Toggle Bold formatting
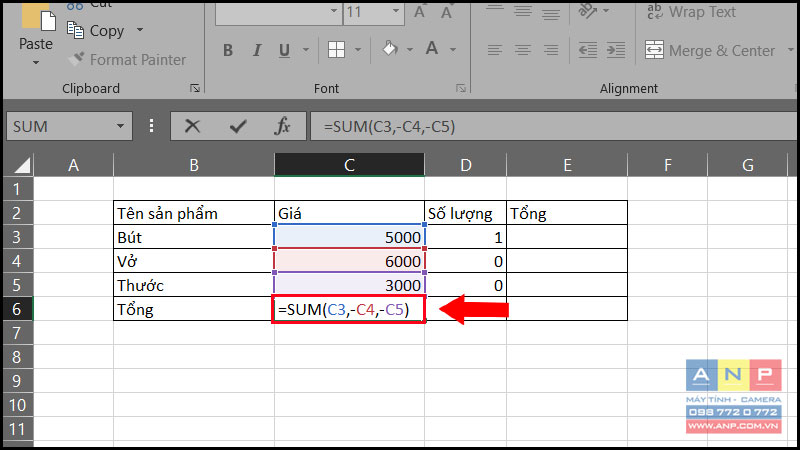The width and height of the screenshot is (800, 450). point(228,50)
